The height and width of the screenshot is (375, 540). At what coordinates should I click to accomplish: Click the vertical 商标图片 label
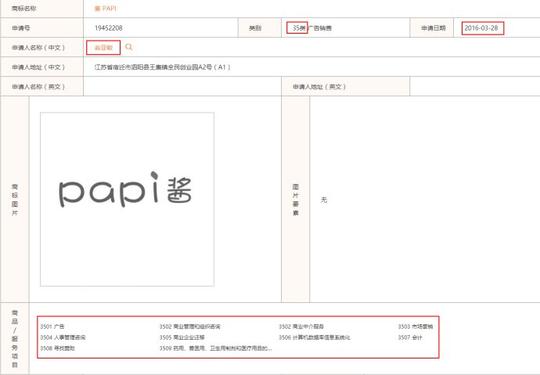pyautogui.click(x=15, y=200)
